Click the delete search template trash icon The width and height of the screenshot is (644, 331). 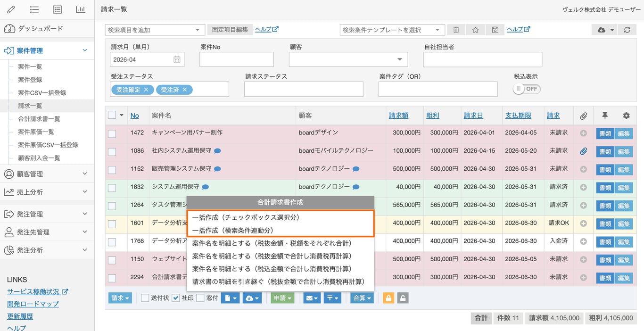pos(455,29)
